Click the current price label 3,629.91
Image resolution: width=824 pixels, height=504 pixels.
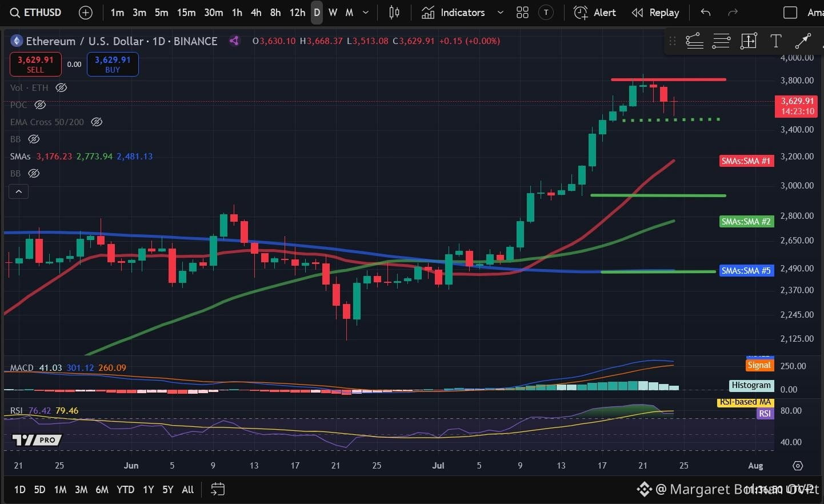pos(797,106)
